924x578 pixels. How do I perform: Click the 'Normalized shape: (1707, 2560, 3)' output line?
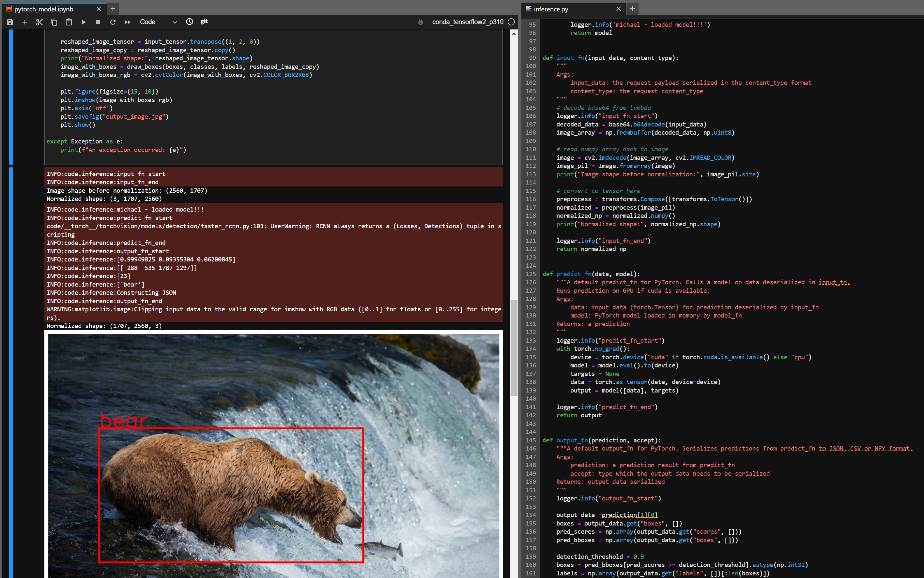pos(104,326)
